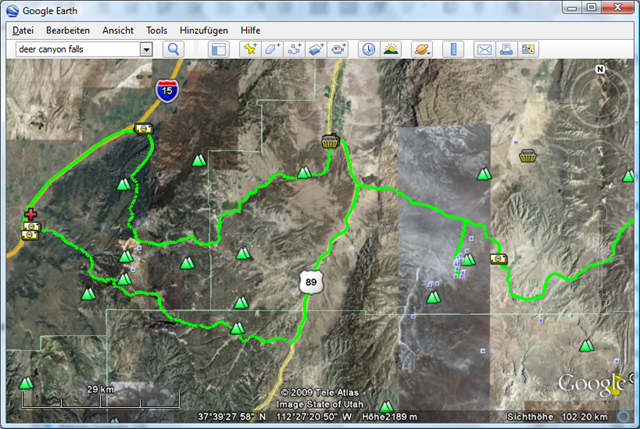
Task: Expand the Ansicht menu
Action: (118, 30)
